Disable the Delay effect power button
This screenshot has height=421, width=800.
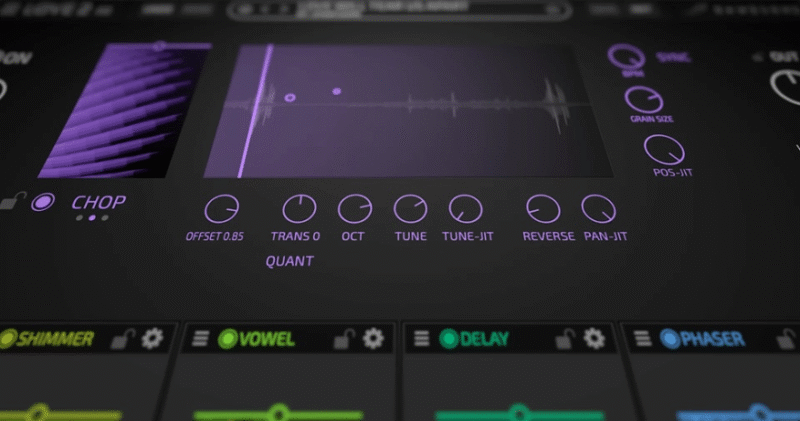447,339
